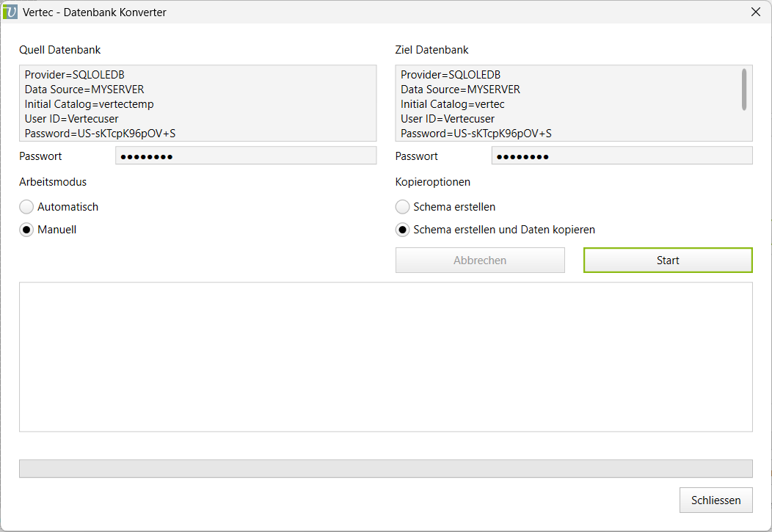Click the Abbrechen button

tap(480, 260)
